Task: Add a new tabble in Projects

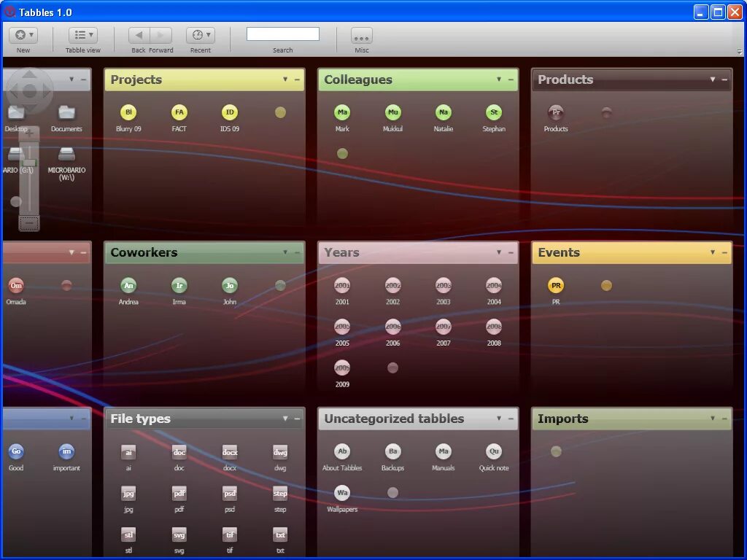Action: [x=280, y=112]
